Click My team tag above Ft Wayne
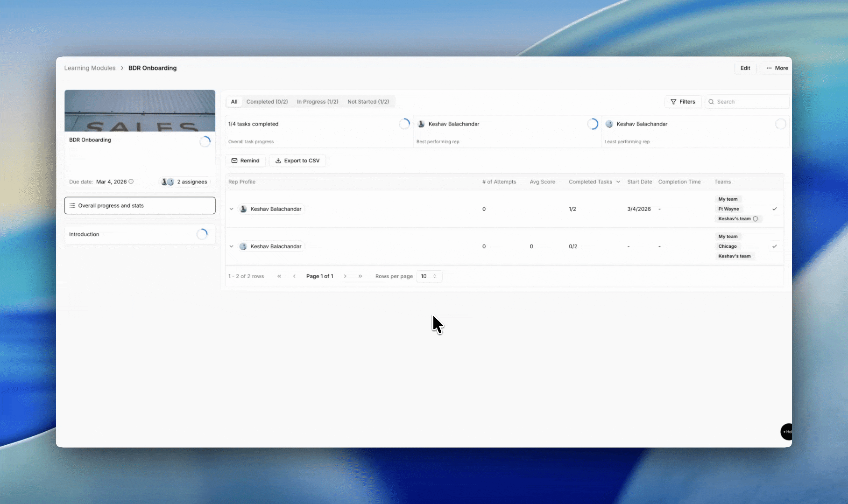848x504 pixels. pos(728,199)
